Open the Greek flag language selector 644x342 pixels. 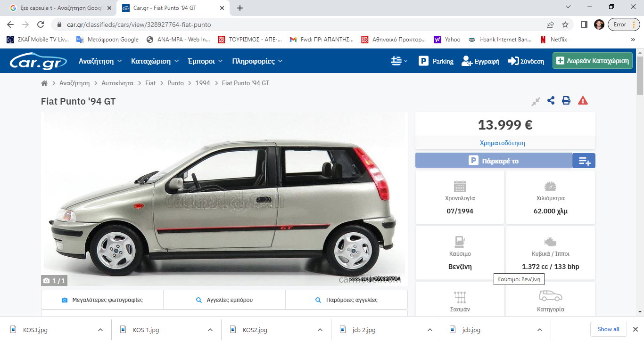[399, 61]
